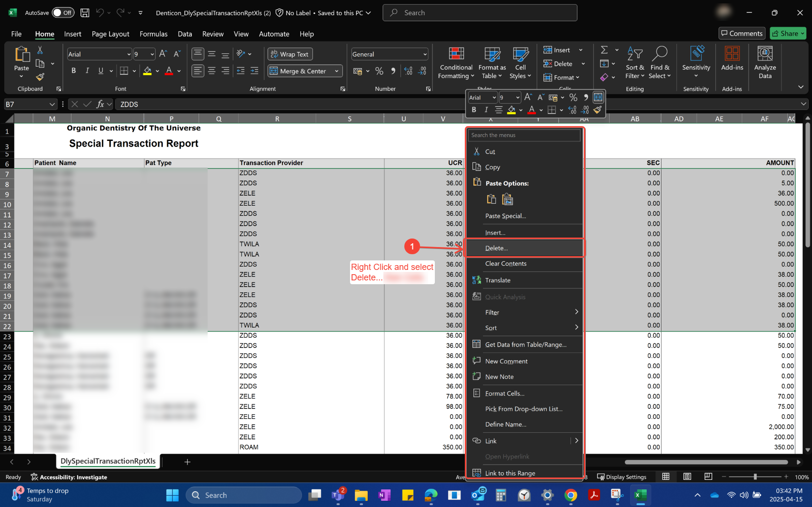Add a new sheet with plus icon
This screenshot has height=507, width=812.
click(187, 462)
